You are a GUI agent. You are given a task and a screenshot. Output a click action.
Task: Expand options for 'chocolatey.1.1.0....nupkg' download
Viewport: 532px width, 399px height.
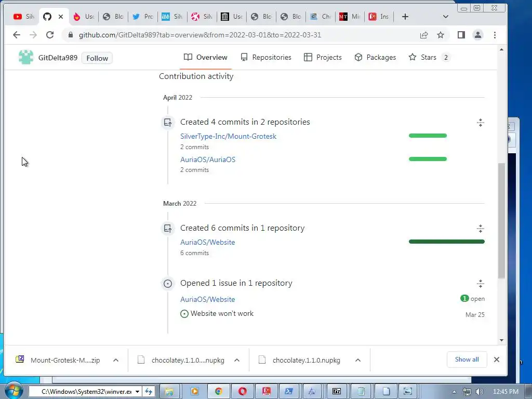click(x=237, y=360)
